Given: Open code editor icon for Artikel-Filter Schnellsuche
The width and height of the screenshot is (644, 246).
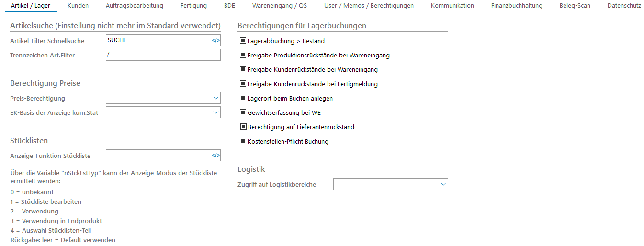Looking at the screenshot, I should [x=215, y=41].
